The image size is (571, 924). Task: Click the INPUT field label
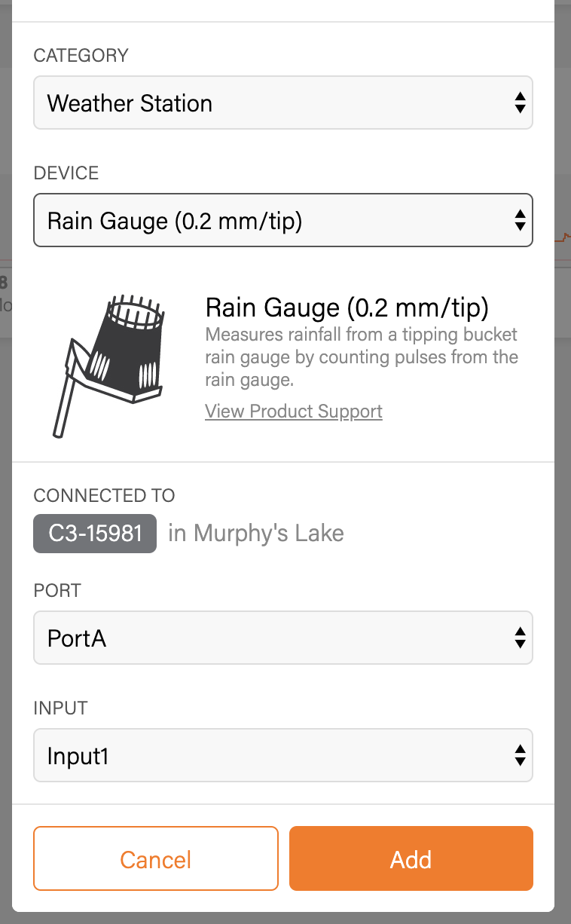pos(61,708)
